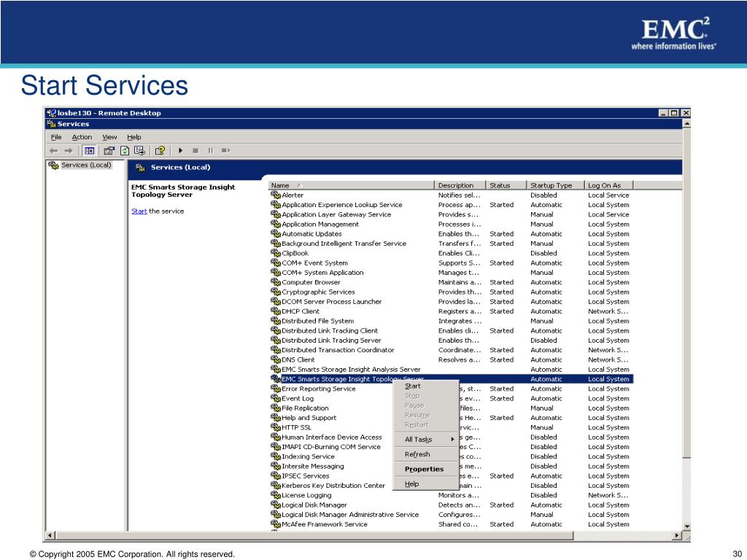Click the Back arrow in the Services toolbar
Screen dimensions: 747x560
point(53,150)
